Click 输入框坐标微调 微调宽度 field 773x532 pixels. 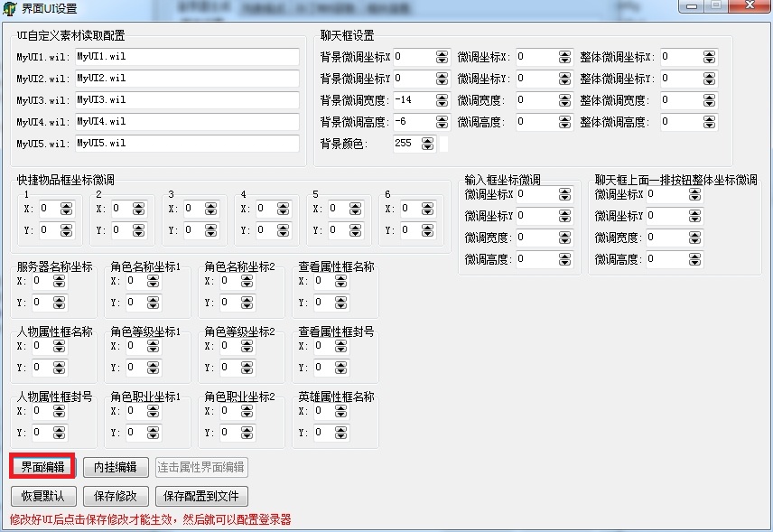tap(536, 238)
